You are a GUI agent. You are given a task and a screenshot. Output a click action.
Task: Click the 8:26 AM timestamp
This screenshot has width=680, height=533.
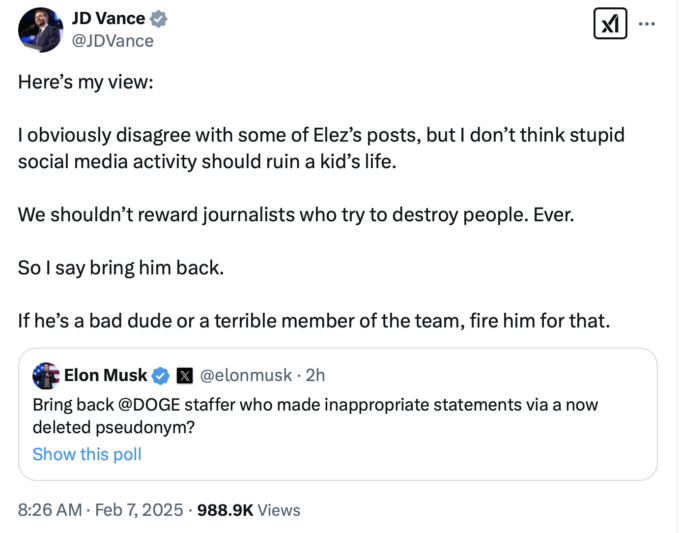pyautogui.click(x=50, y=510)
